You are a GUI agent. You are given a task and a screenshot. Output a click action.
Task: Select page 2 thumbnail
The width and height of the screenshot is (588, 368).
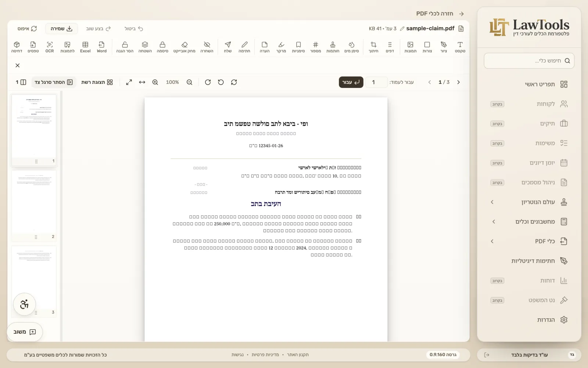pyautogui.click(x=34, y=205)
